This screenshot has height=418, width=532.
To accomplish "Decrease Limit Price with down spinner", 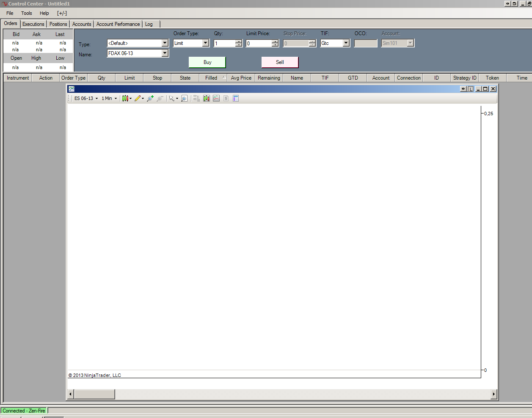I will 275,45.
